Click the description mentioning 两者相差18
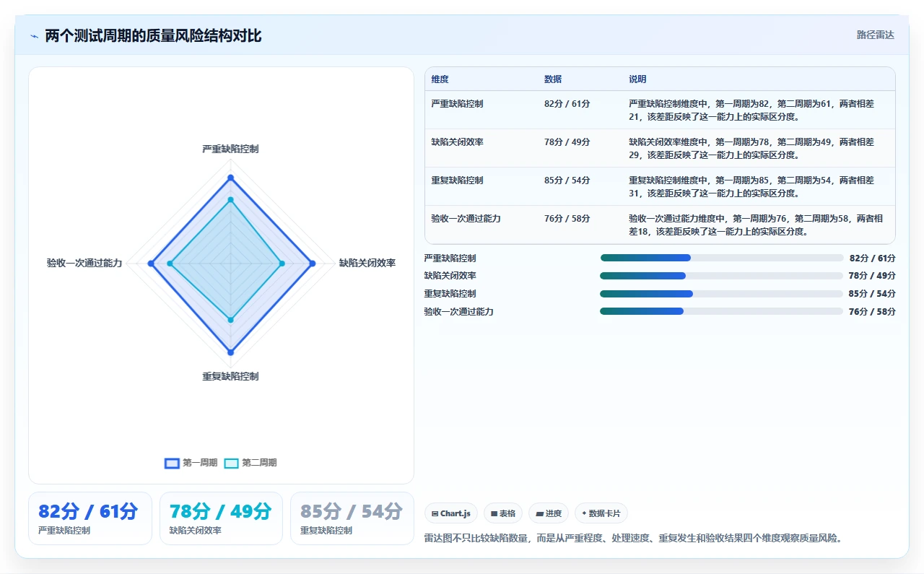Image resolution: width=924 pixels, height=574 pixels. [x=756, y=225]
